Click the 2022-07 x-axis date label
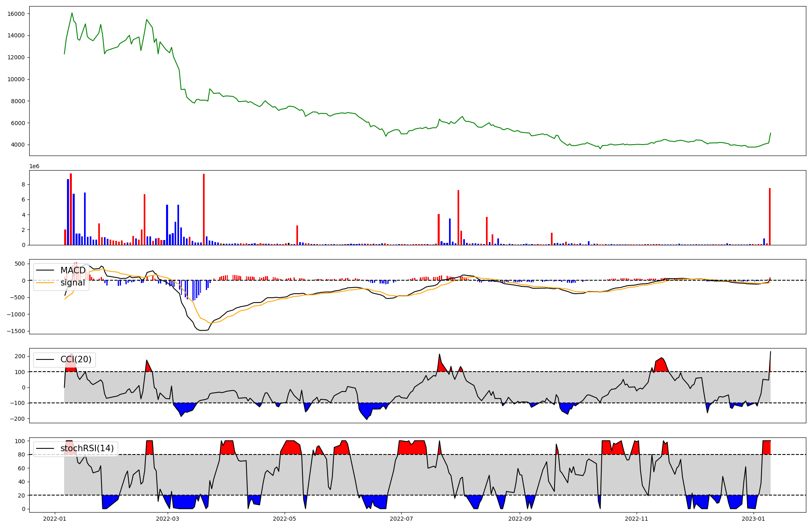This screenshot has width=812, height=528. (401, 519)
